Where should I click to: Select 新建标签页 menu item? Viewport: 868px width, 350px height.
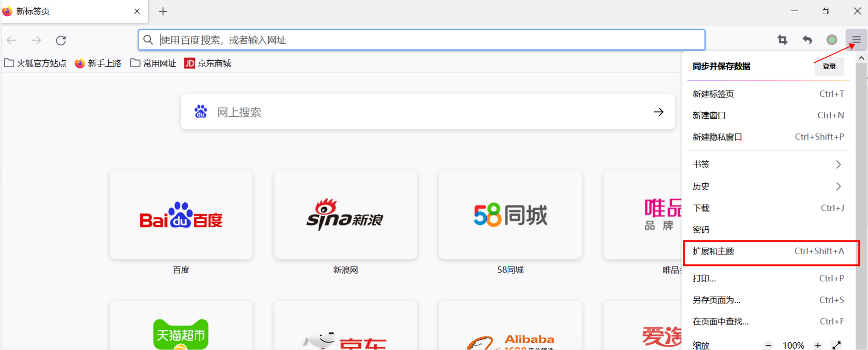pyautogui.click(x=768, y=94)
